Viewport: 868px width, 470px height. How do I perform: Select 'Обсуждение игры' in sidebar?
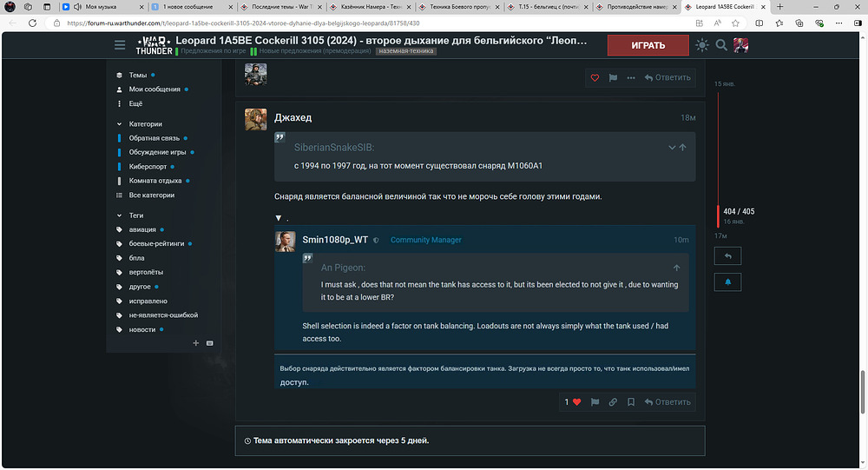[x=157, y=152]
